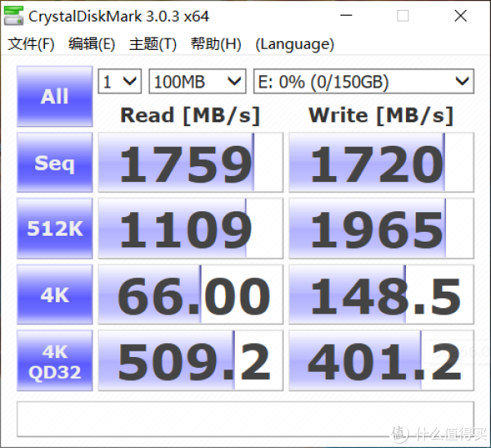Viewport: 491px width, 448px height.
Task: Expand the test run count dropdown
Action: [x=119, y=81]
